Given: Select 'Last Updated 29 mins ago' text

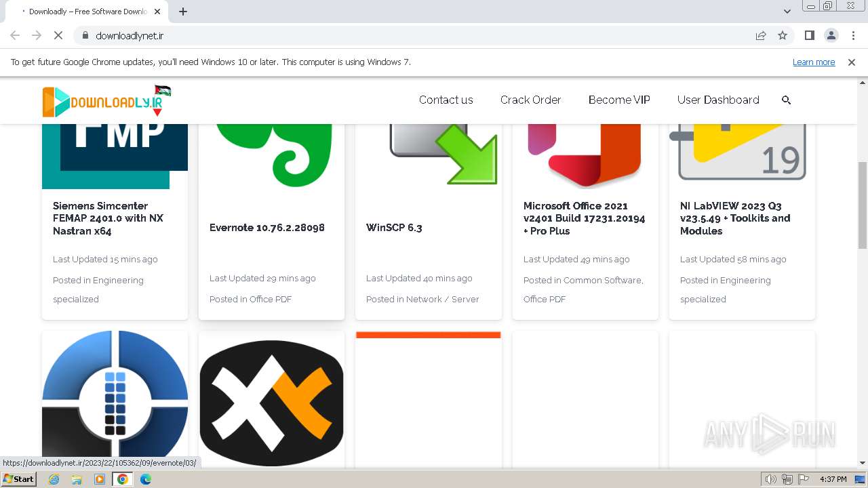Looking at the screenshot, I should [x=262, y=278].
